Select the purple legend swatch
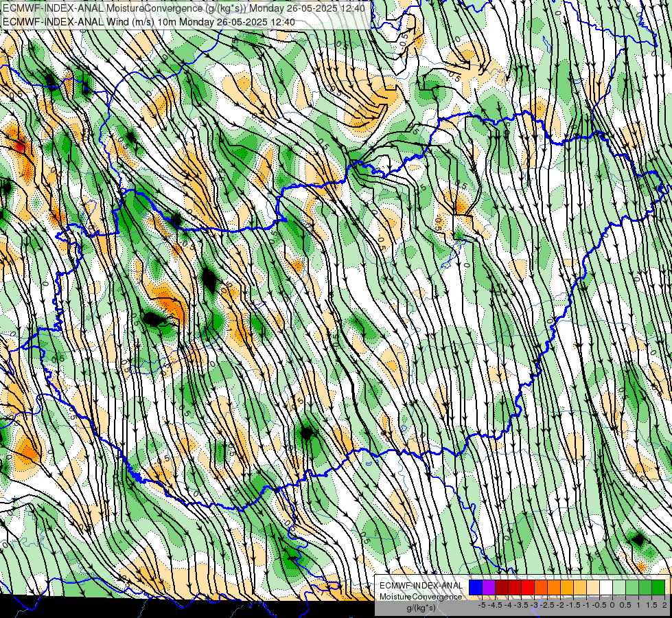Screen dimensions: 672x618 [x=489, y=588]
